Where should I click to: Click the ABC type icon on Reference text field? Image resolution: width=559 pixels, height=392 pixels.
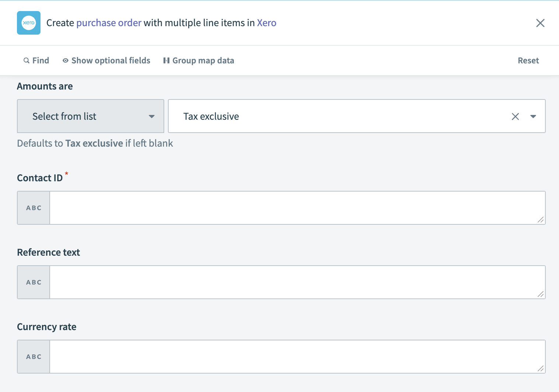point(33,282)
